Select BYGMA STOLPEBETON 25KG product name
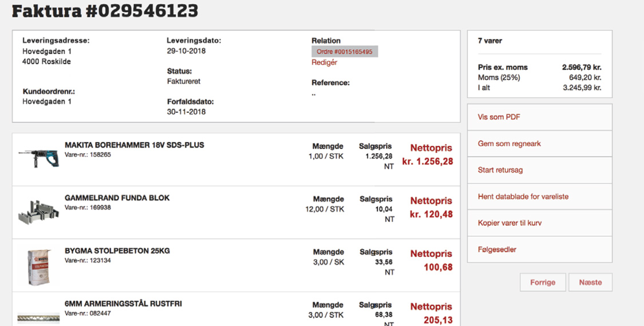The image size is (644, 326). (x=117, y=251)
